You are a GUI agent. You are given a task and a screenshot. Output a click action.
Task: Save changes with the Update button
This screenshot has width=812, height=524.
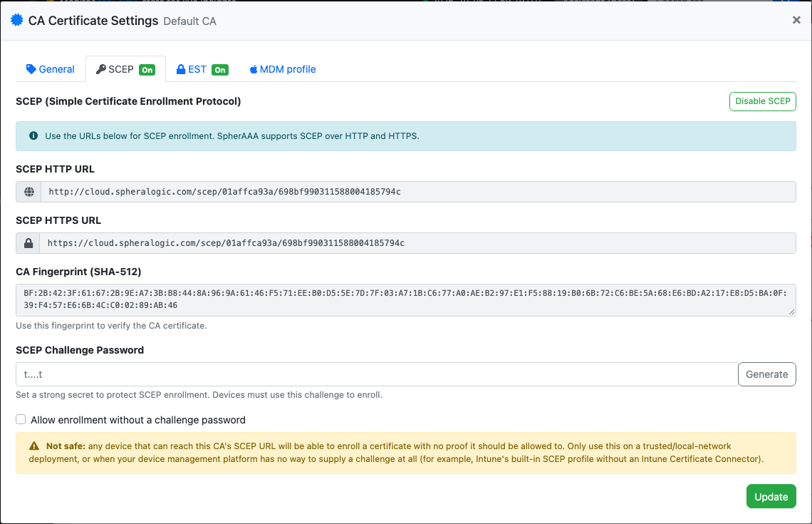pos(771,496)
